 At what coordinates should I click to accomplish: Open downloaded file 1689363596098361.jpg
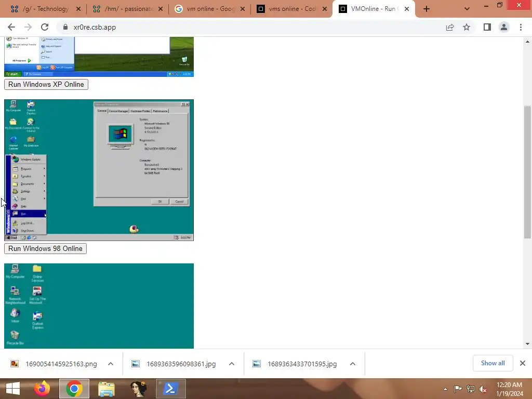coord(175,364)
